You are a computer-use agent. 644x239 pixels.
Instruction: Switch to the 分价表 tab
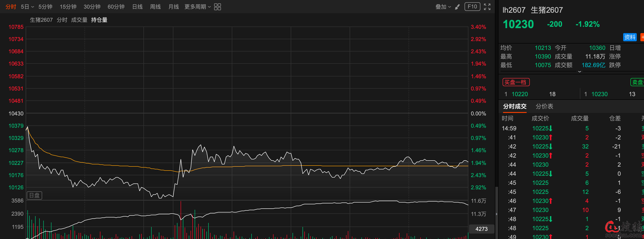coord(544,106)
